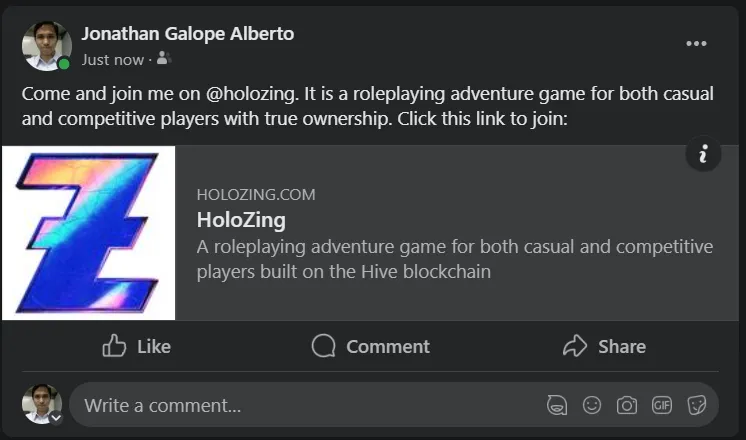Screen dimensions: 746x440
Task: Click the post author's profile picture
Action: coord(47,46)
